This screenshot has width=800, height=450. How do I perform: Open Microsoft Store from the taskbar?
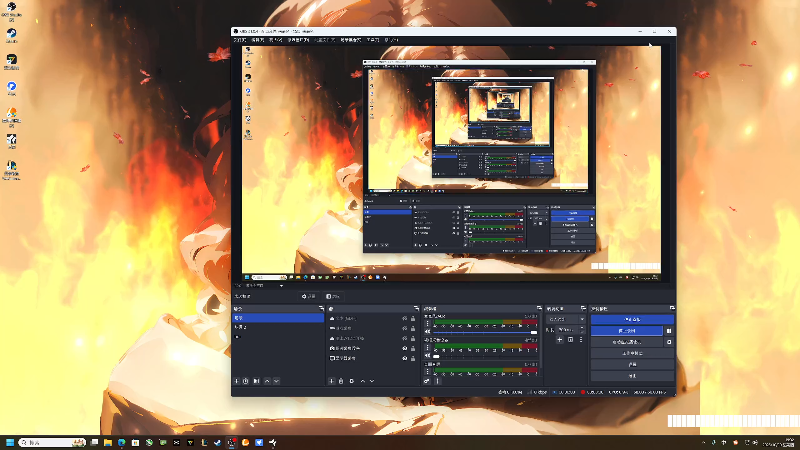135,442
